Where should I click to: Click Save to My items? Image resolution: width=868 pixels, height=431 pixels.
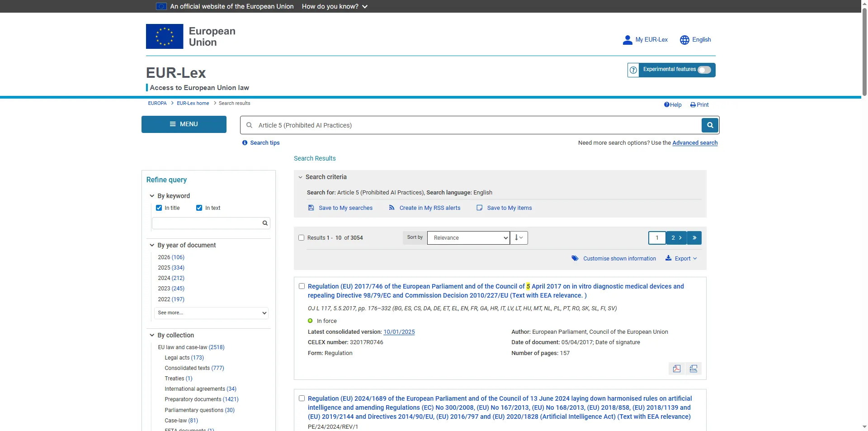(504, 208)
